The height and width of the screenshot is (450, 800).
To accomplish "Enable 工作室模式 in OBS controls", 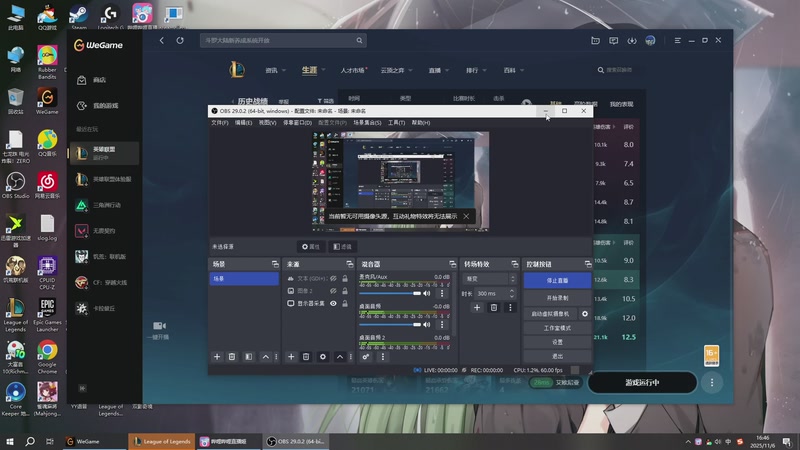I will (x=557, y=328).
